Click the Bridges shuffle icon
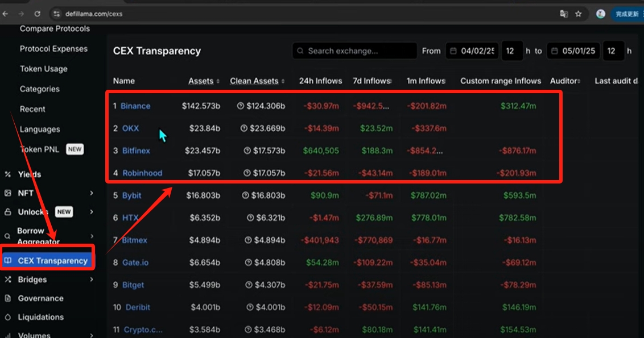644x338 pixels. [8, 279]
